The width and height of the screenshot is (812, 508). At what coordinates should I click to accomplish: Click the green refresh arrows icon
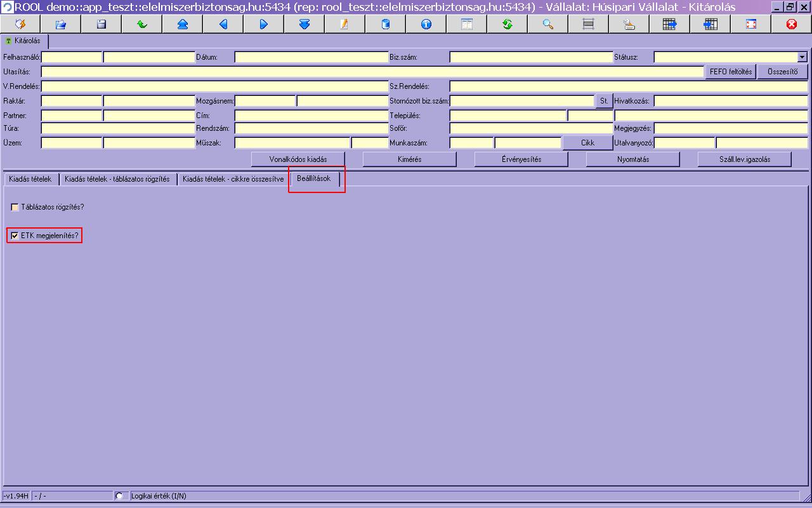507,24
